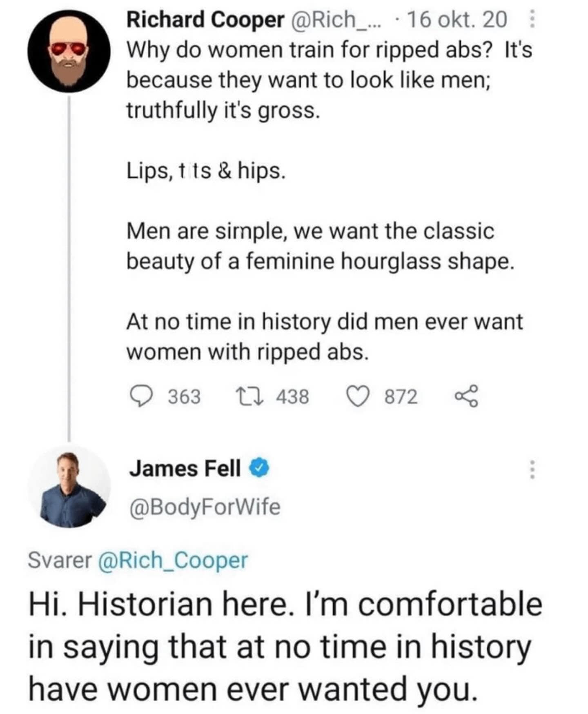This screenshot has width=588, height=714.
Task: Click the 872 likes count
Action: pyautogui.click(x=401, y=396)
